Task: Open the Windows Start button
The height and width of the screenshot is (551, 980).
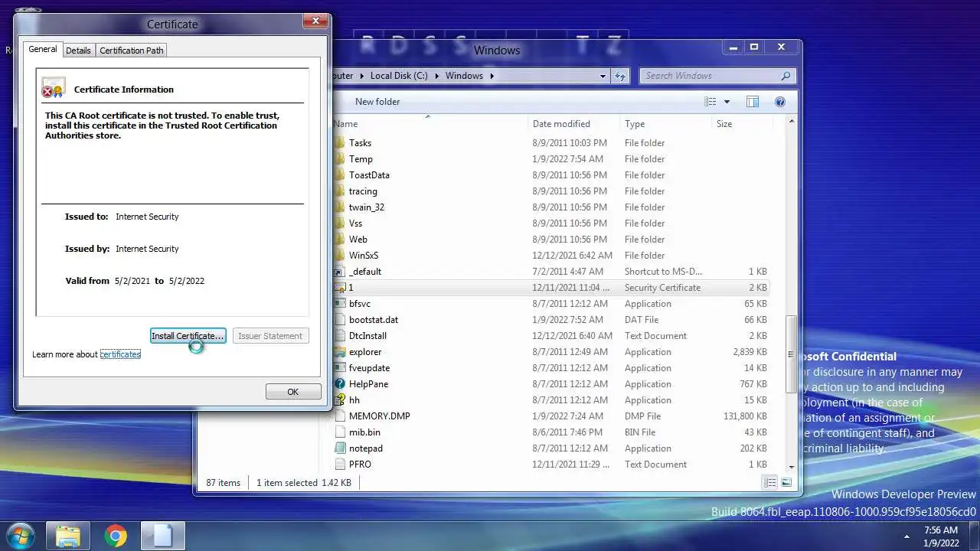Action: pyautogui.click(x=21, y=535)
